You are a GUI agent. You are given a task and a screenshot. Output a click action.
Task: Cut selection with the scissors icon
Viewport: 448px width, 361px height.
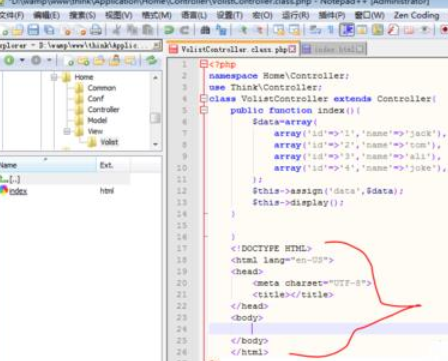pyautogui.click(x=116, y=30)
